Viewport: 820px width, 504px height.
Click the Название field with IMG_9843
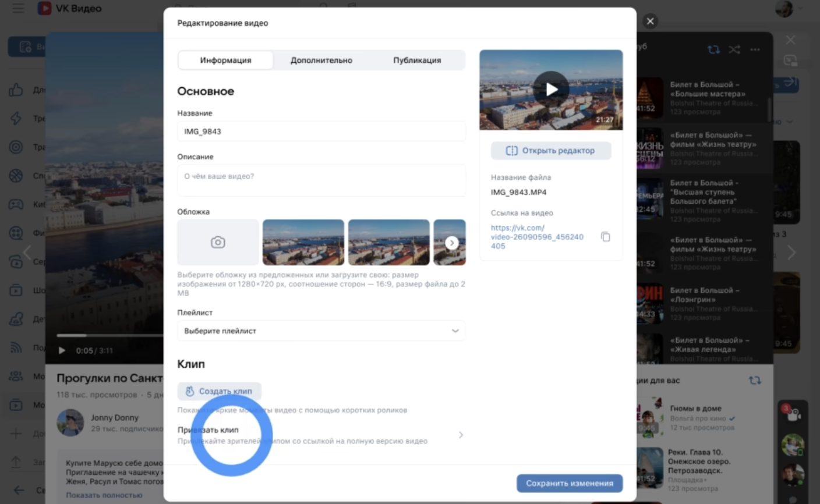pyautogui.click(x=321, y=132)
